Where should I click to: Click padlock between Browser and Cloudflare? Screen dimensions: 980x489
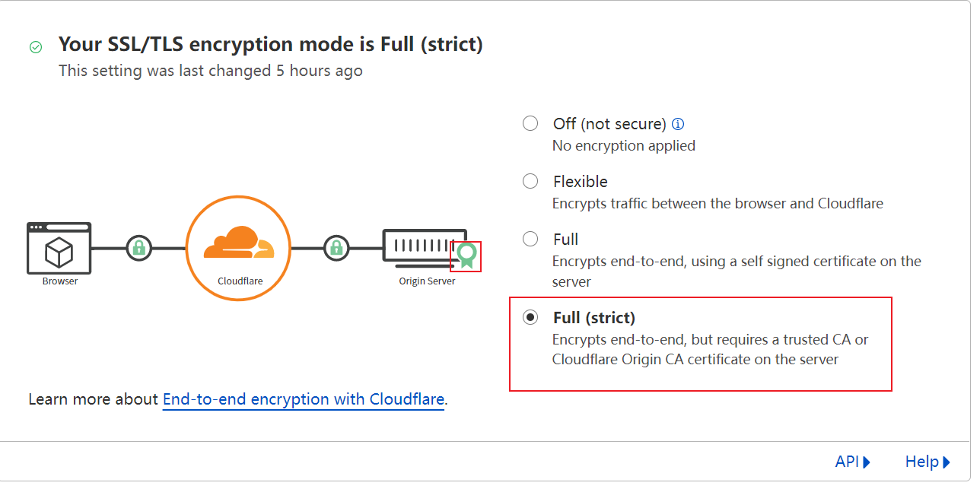point(138,248)
